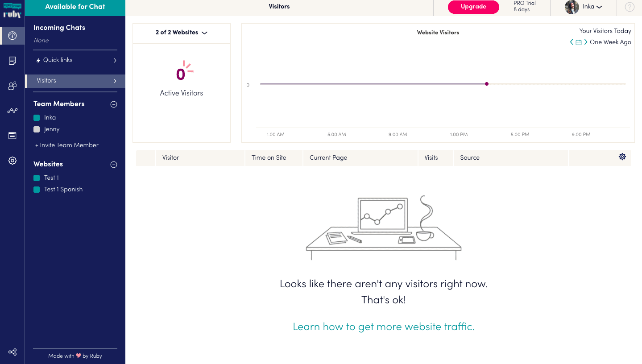The height and width of the screenshot is (364, 642).
Task: Open the 2 of 2 Websites dropdown
Action: [x=182, y=33]
